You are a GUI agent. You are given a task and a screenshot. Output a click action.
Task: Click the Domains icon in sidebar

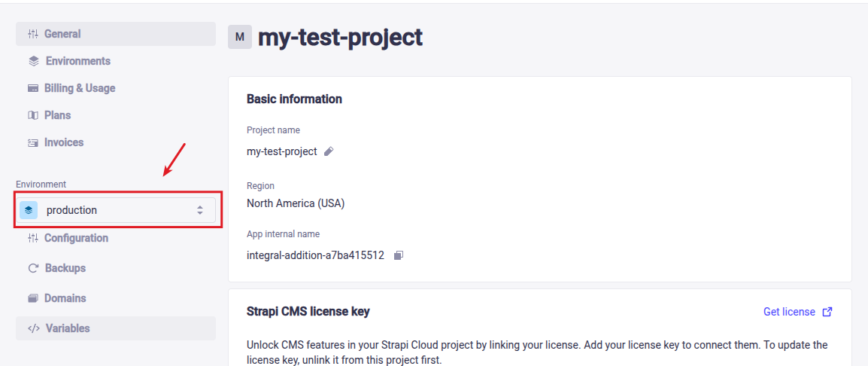click(32, 298)
